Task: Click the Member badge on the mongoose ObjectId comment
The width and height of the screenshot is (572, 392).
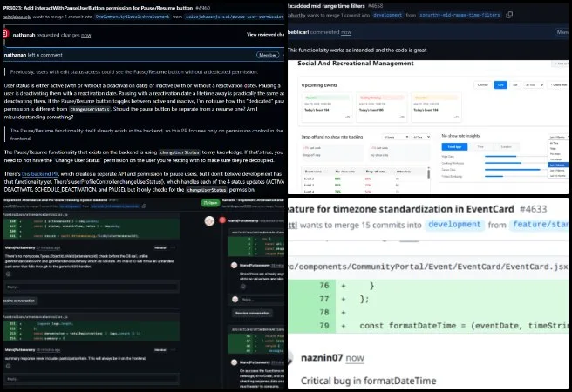Action: pyautogui.click(x=160, y=247)
